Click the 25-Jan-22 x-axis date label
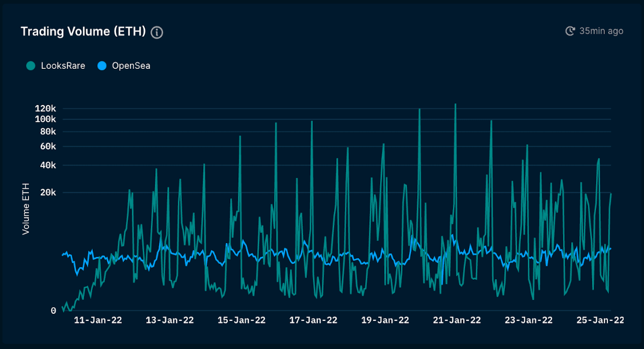This screenshot has width=644, height=349. tap(600, 320)
